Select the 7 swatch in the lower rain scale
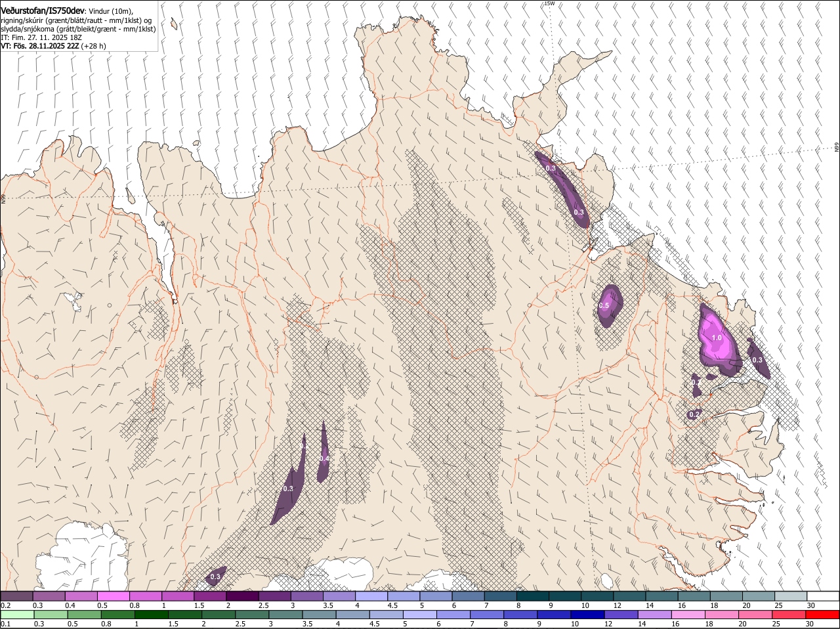840x629 pixels. point(487,615)
